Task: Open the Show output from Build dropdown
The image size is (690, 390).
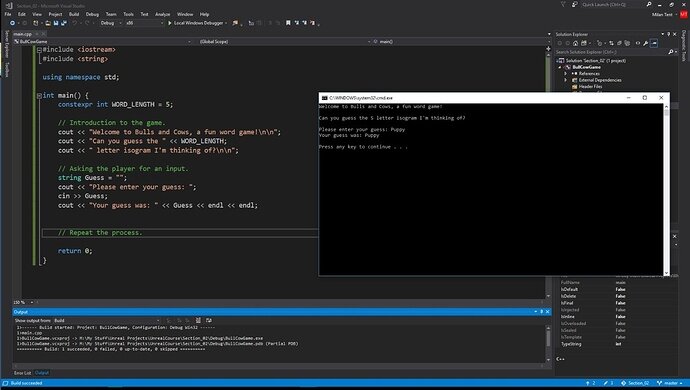Action: (x=107, y=320)
